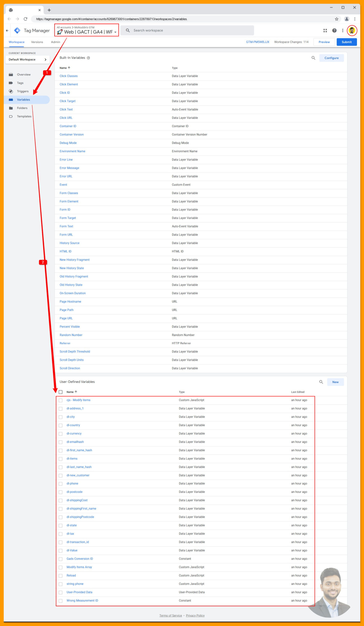Open the Random Number built-in variable
This screenshot has width=364, height=626.
71,335
